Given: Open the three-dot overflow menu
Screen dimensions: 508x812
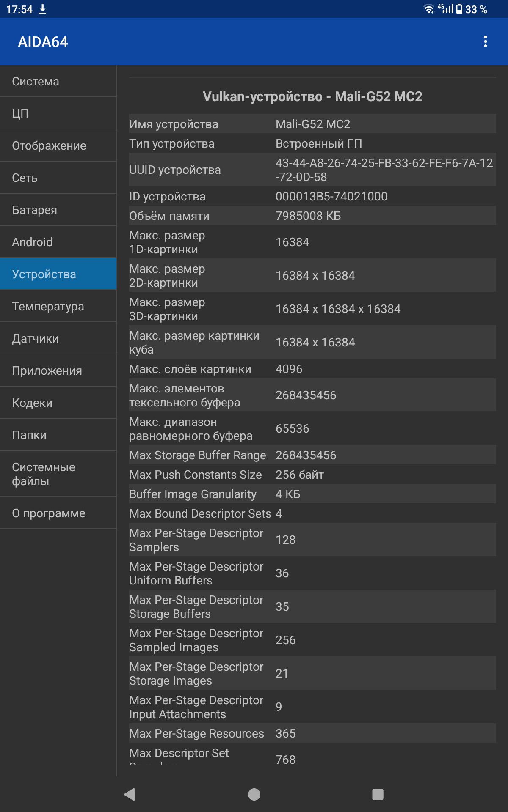Looking at the screenshot, I should tap(485, 41).
